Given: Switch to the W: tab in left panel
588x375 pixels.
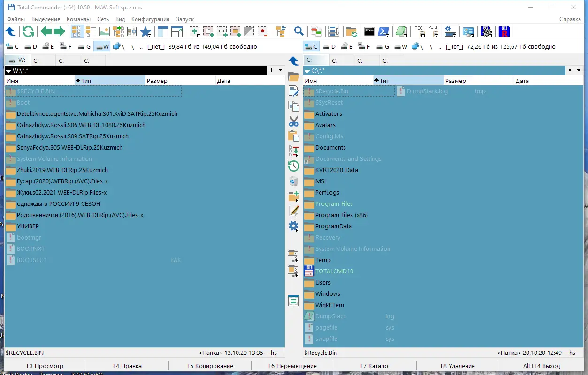Looking at the screenshot, I should click(18, 60).
